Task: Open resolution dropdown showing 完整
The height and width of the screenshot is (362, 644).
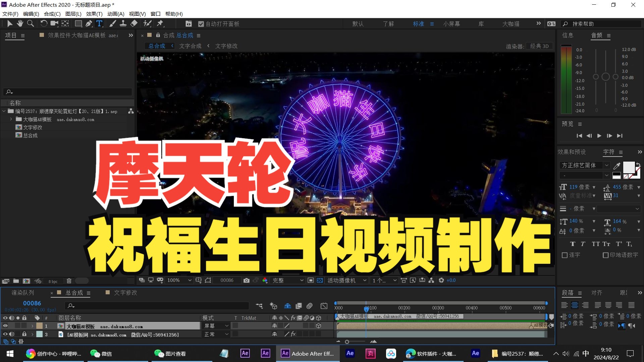Action: (288, 280)
